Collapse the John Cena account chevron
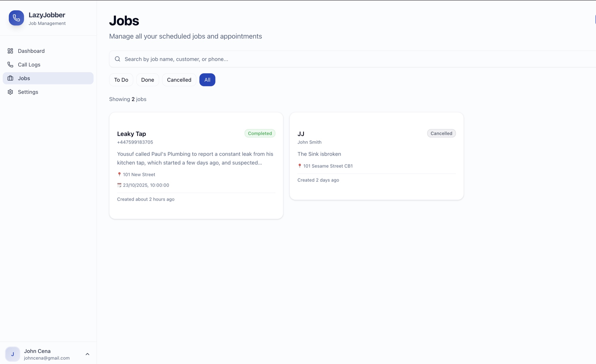 87,354
